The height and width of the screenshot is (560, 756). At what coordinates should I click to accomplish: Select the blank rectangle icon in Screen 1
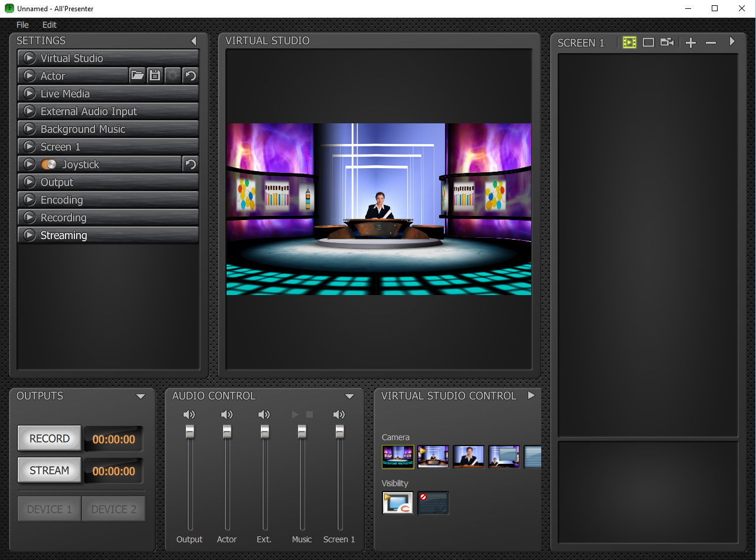tap(648, 42)
